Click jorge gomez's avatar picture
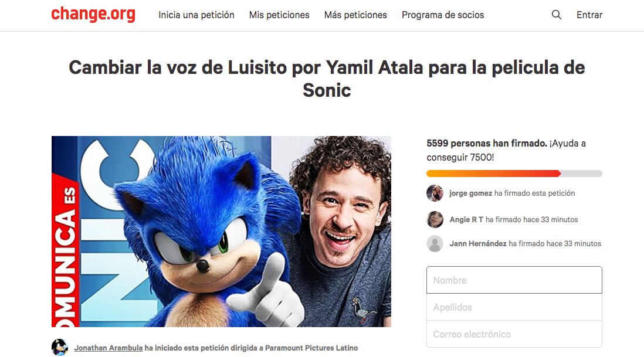 [x=435, y=193]
